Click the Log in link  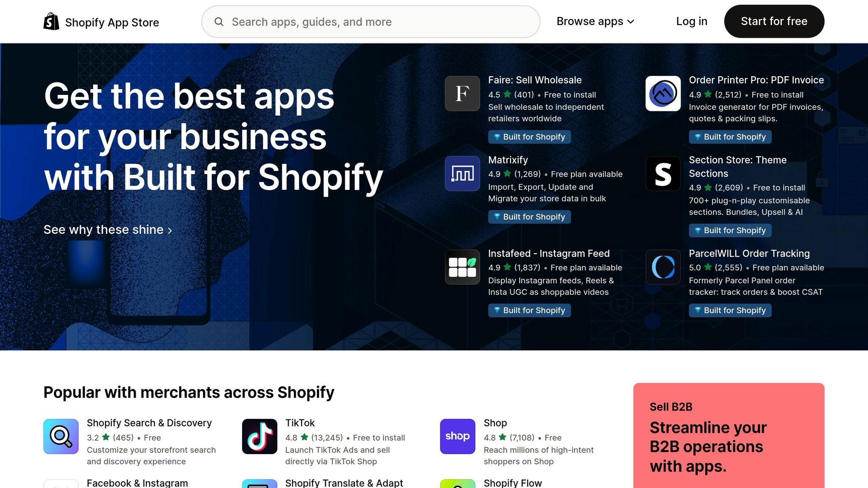coord(692,21)
